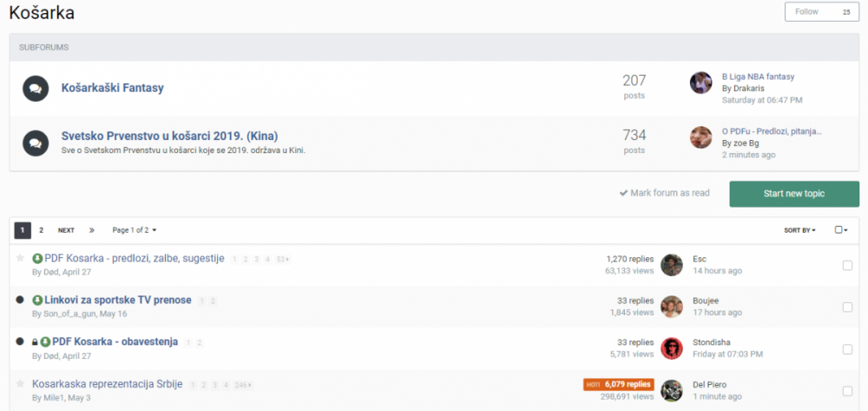The width and height of the screenshot is (868, 411).
Task: Click the star icon beside PDF Kosarka predlozi topic
Action: point(20,258)
